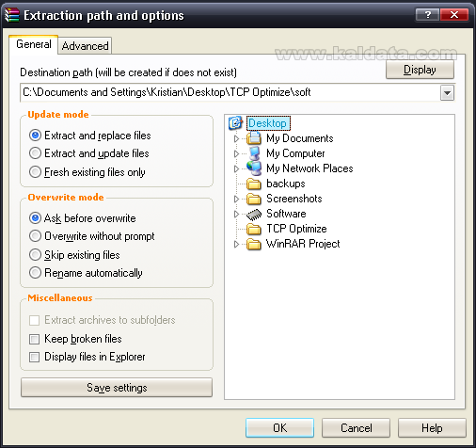Click the Save settings button

117,388
